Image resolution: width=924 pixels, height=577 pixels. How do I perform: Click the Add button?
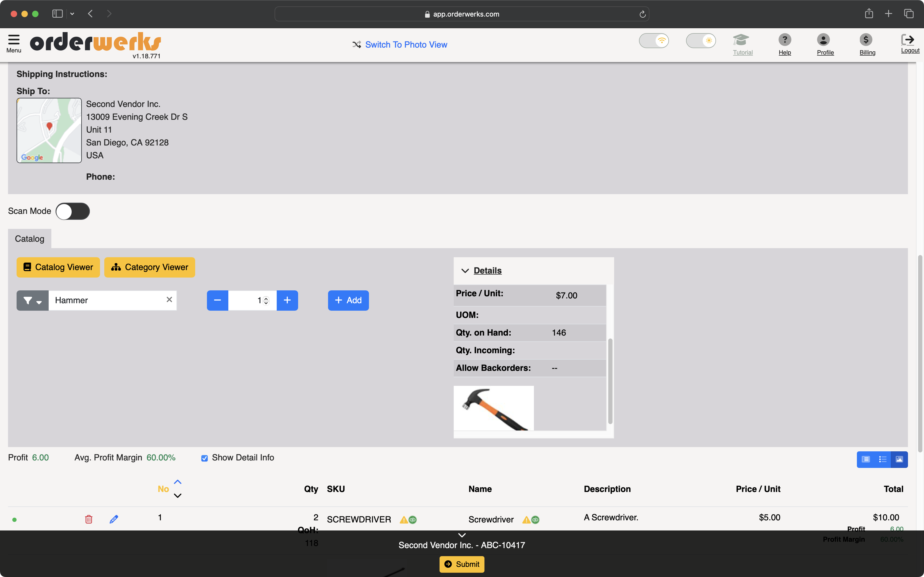(x=348, y=300)
